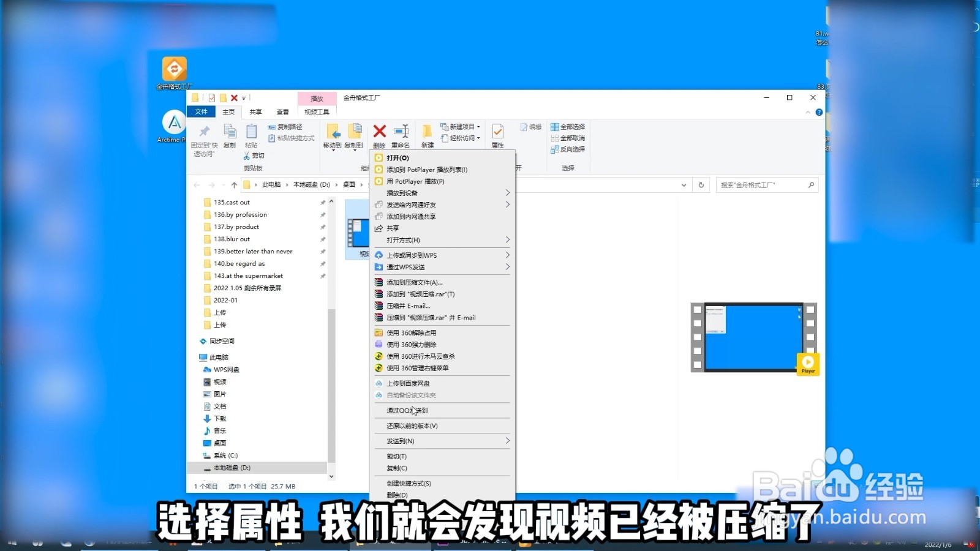Click 固定到快速访问 pin icon

(x=204, y=140)
